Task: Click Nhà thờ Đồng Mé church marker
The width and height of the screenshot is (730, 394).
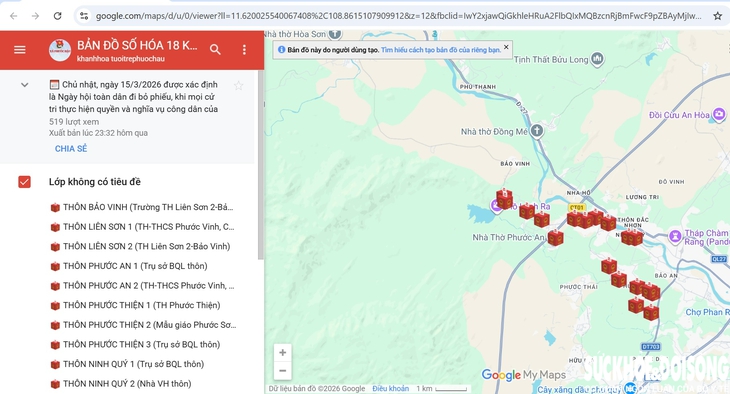Action: coord(537,131)
